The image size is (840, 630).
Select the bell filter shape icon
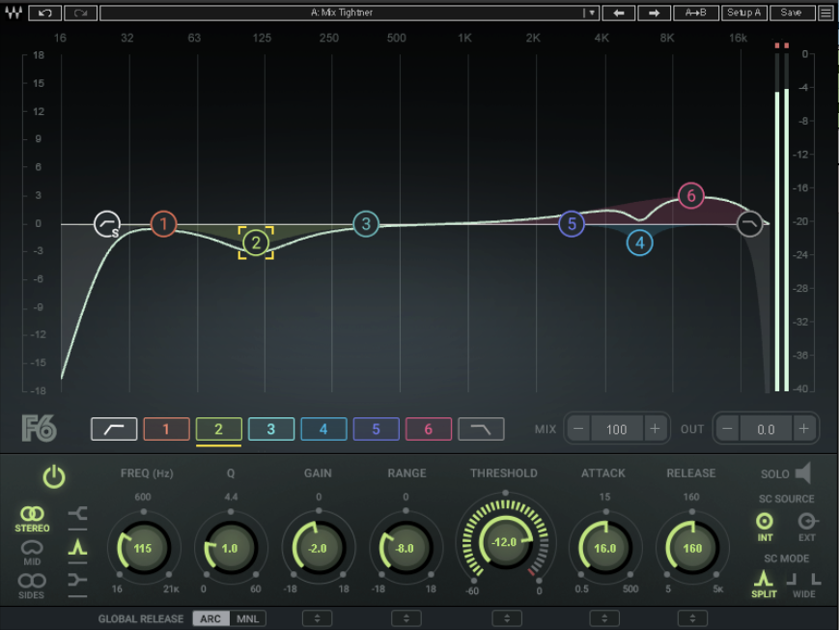tap(77, 547)
